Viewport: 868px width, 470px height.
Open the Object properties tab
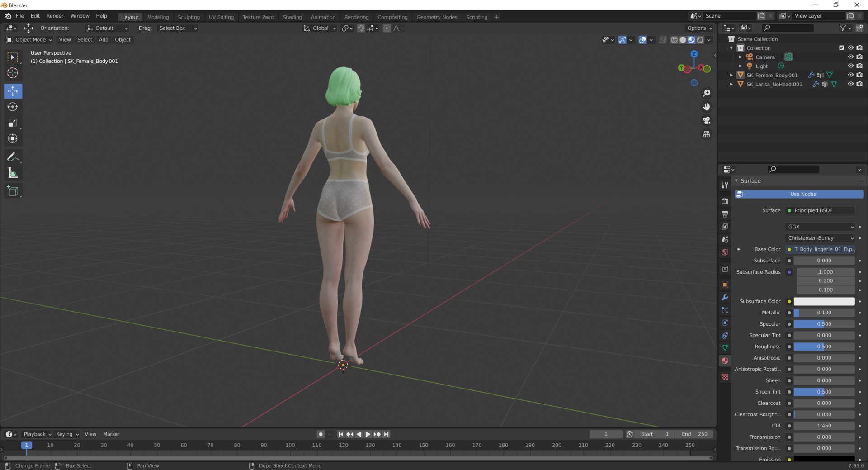pos(725,285)
